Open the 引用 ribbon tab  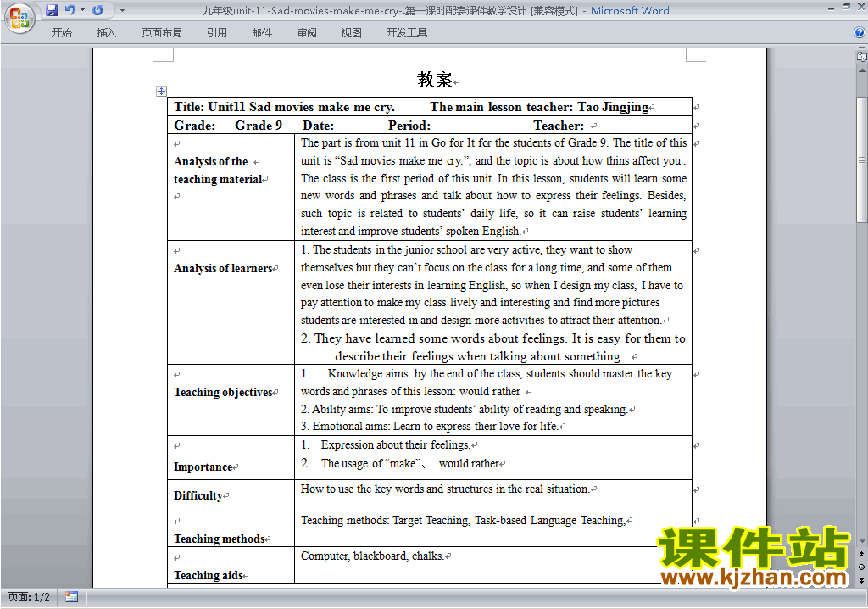click(216, 33)
